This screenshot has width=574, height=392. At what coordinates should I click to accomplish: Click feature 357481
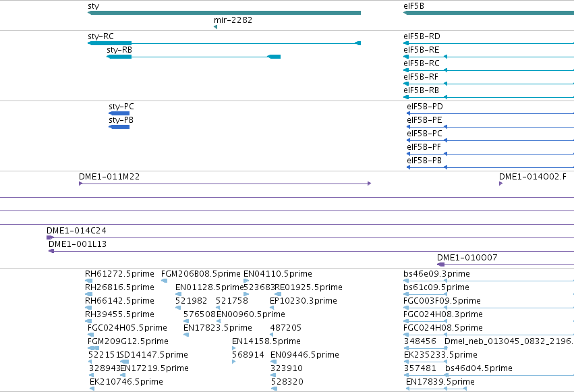click(420, 369)
